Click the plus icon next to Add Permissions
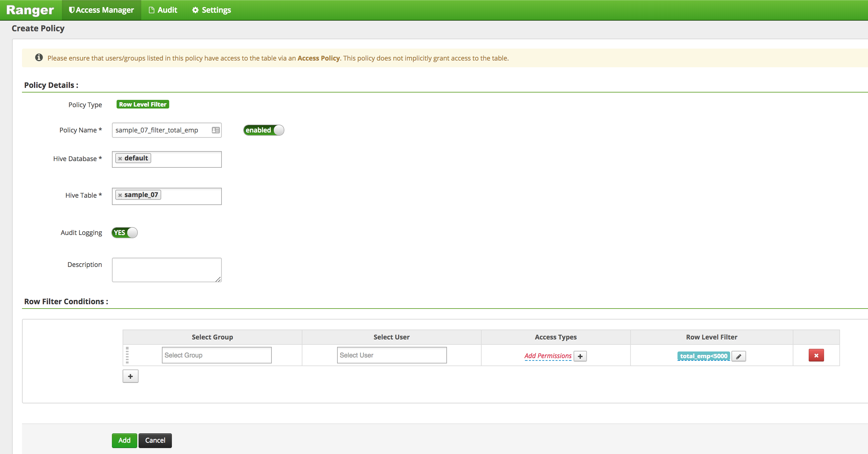Screen dimensions: 868x454 (580, 356)
